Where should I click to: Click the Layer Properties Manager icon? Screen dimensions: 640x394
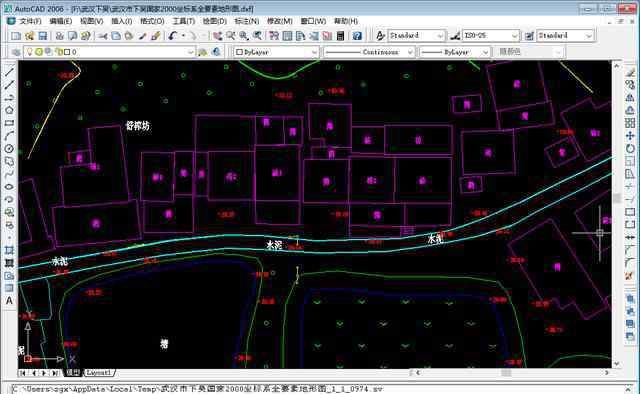pyautogui.click(x=16, y=52)
